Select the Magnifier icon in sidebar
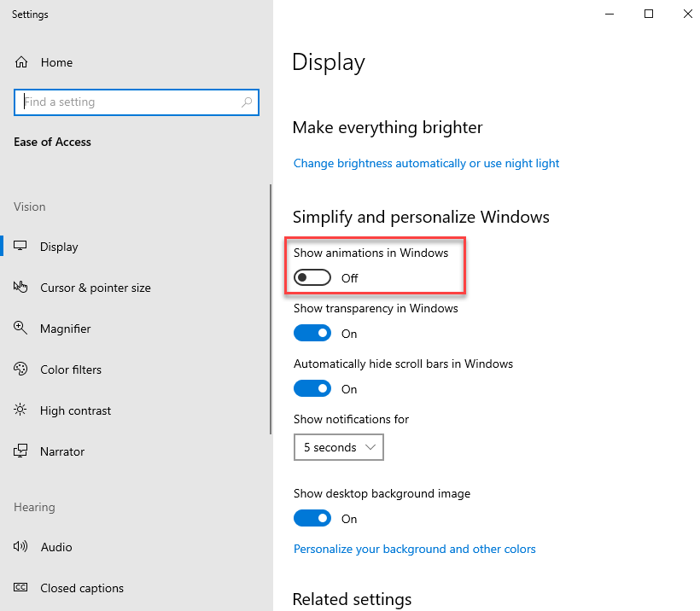Viewport: 700px width, 611px height. pyautogui.click(x=20, y=328)
